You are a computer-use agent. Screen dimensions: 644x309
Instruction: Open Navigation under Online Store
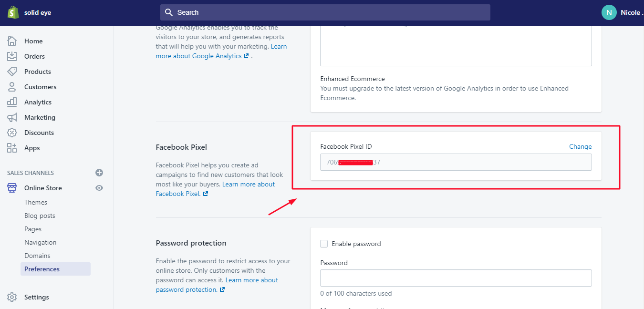coord(41,242)
